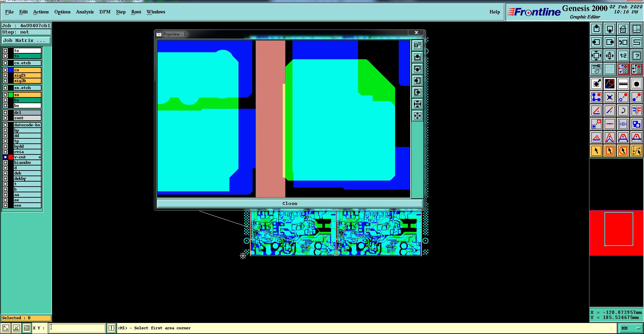Open the DFM menu
The image size is (644, 334).
[105, 12]
